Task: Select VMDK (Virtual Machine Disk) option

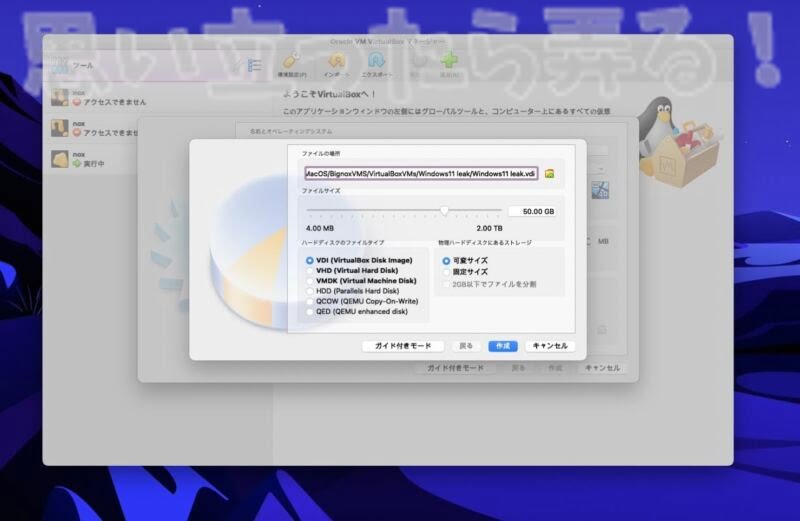Action: point(361,281)
